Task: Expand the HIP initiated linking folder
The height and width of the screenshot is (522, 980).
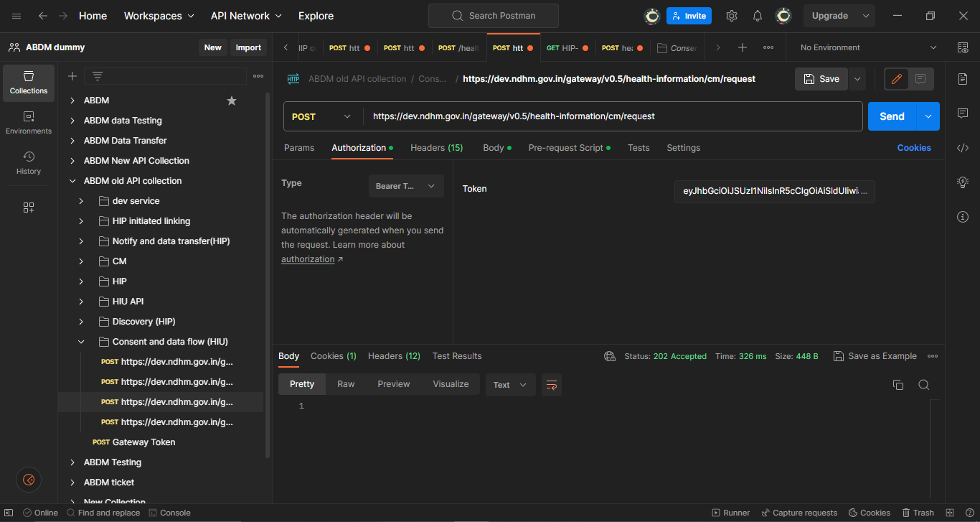Action: tap(81, 221)
